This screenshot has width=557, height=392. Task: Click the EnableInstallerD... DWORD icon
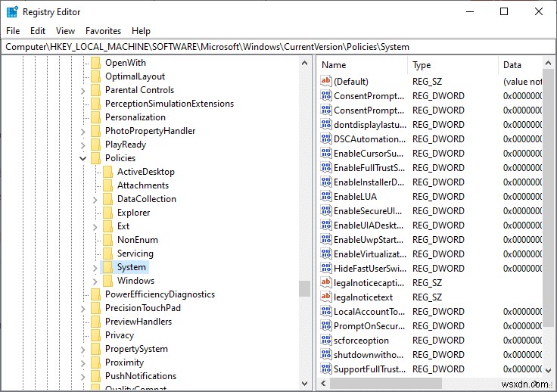pos(325,182)
